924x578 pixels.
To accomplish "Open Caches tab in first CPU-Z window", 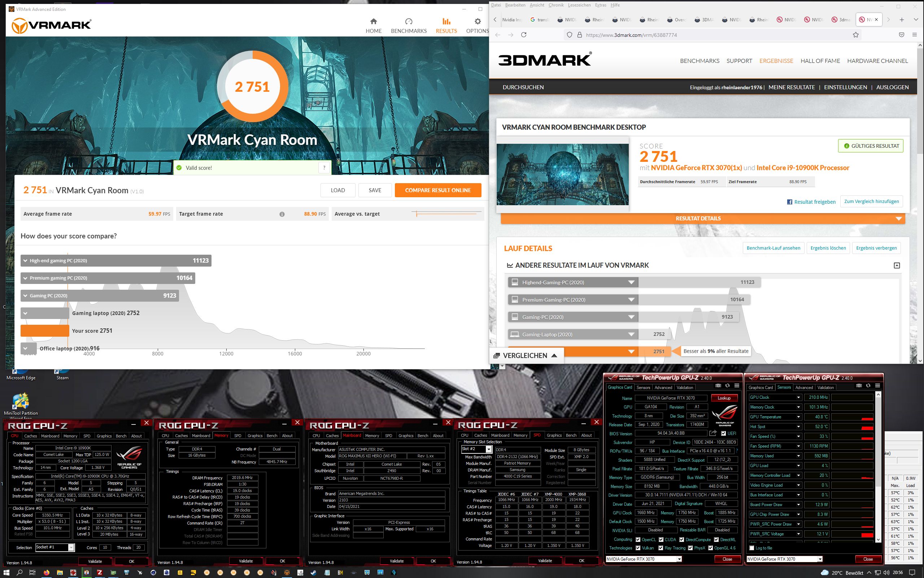I will (31, 436).
